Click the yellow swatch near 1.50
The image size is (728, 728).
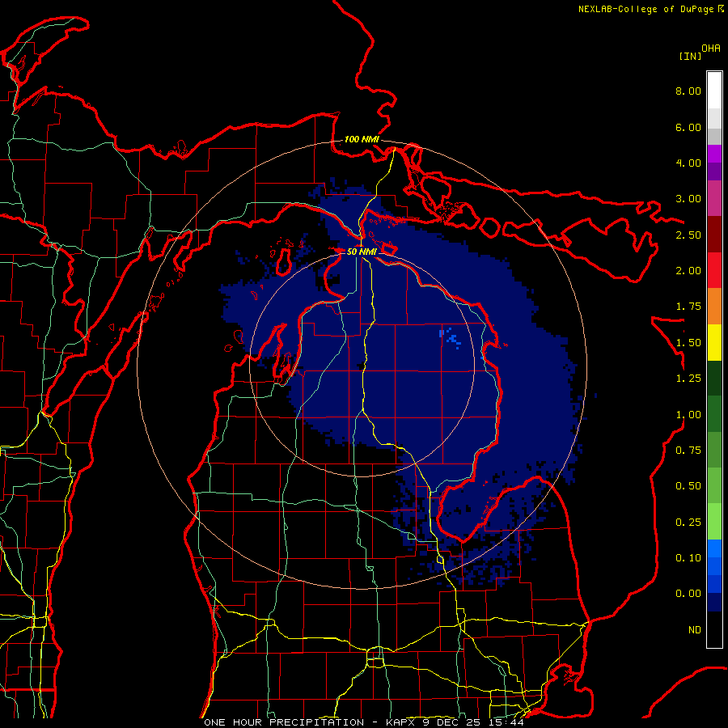coord(714,343)
